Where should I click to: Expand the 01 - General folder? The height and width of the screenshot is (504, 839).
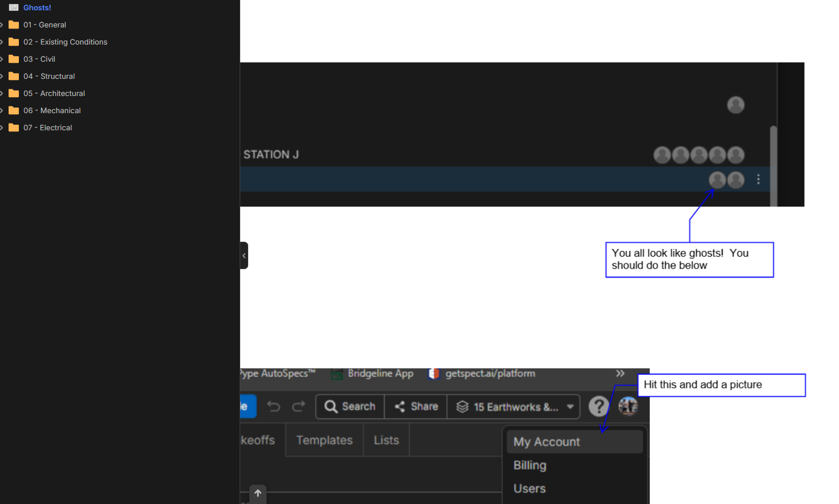click(2, 25)
